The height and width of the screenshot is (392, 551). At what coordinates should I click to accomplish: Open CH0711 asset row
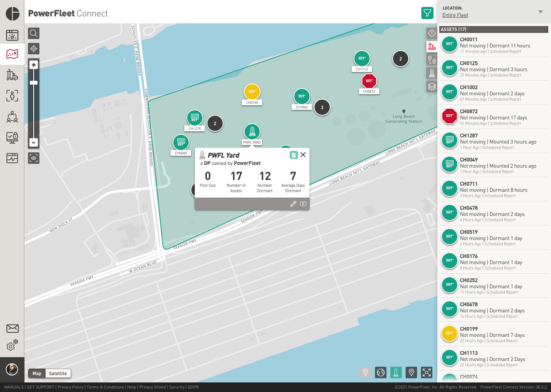point(494,189)
